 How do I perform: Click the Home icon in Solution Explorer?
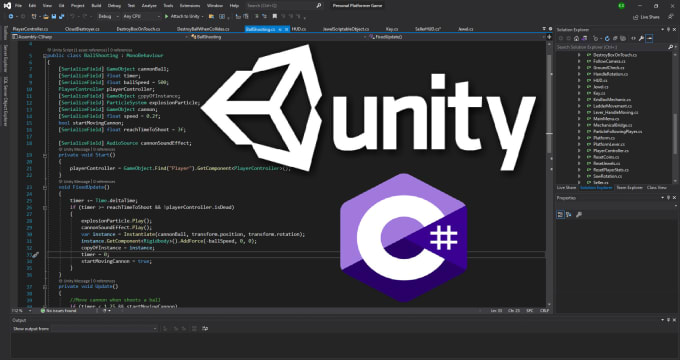coord(576,38)
